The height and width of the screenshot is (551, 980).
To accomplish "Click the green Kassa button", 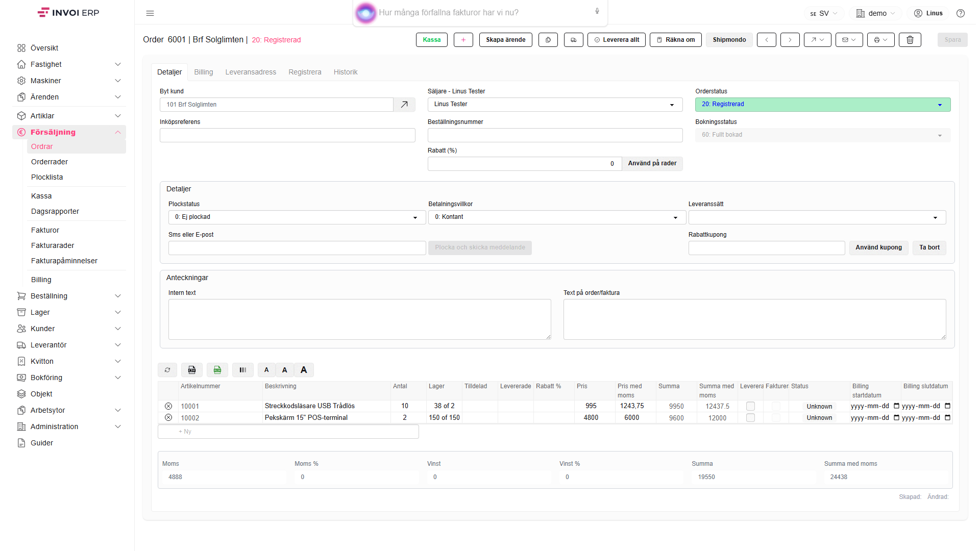I will tap(432, 40).
